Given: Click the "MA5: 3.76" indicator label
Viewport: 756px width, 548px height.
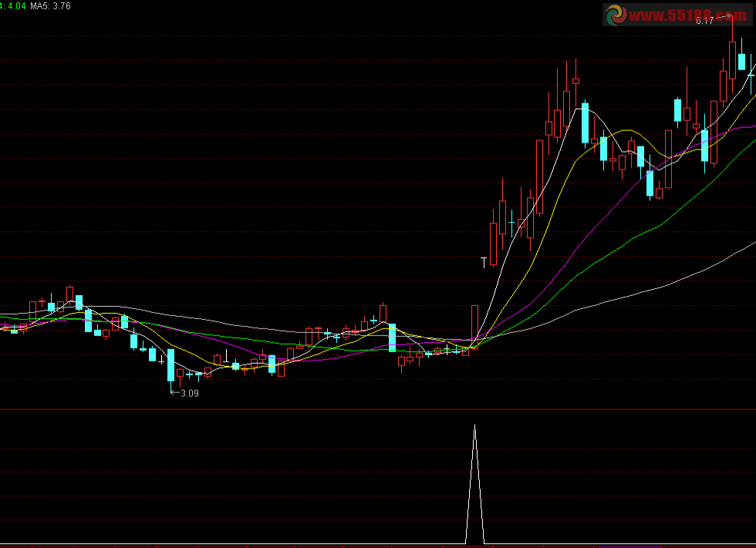Looking at the screenshot, I should 51,6.
